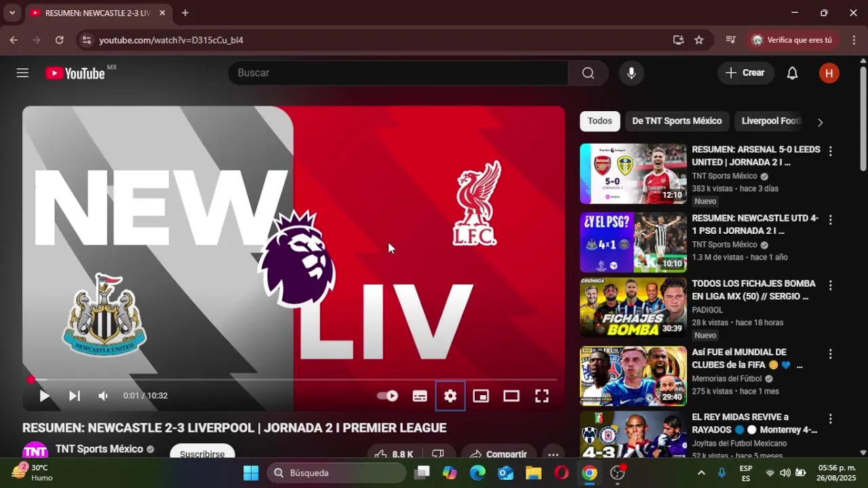Select the Todos filter chip
This screenshot has height=488, width=868.
tap(599, 121)
